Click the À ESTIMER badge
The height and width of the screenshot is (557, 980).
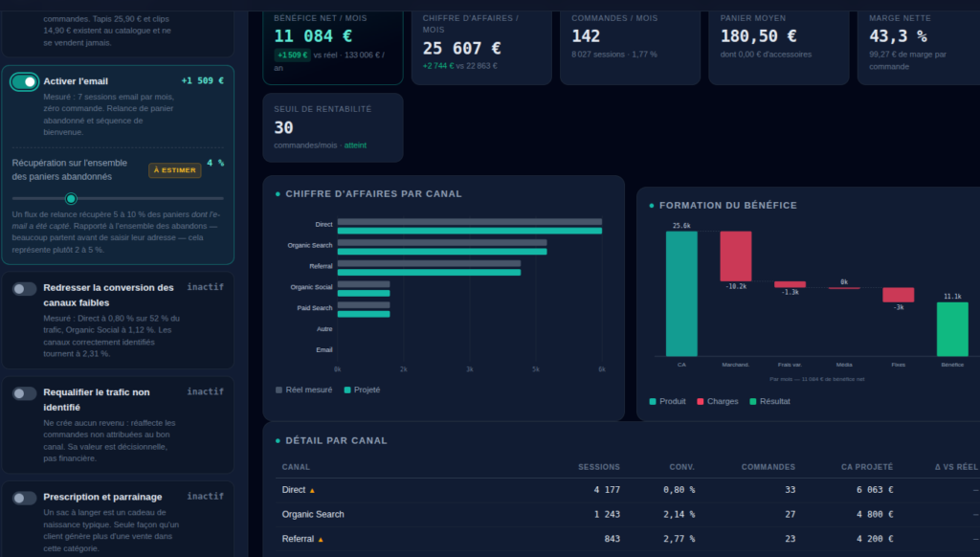(x=175, y=170)
